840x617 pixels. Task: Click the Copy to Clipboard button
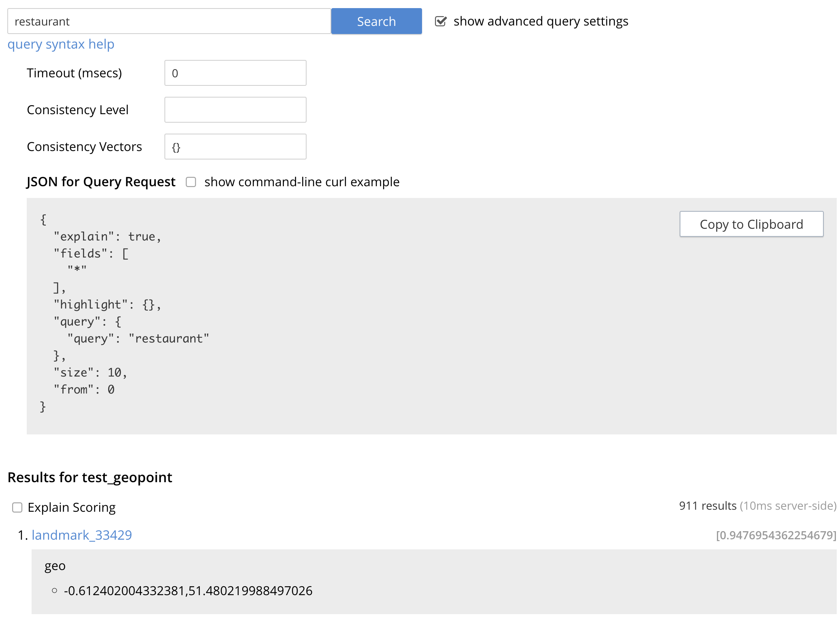pos(751,224)
